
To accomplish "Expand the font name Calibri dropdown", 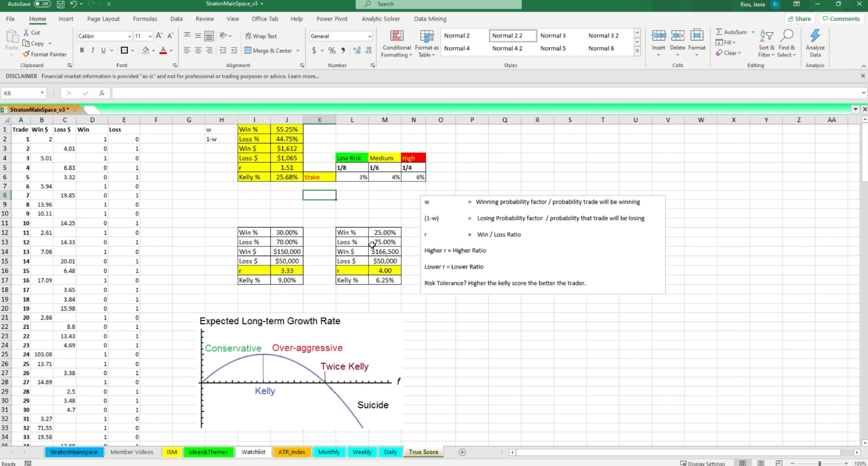I will 129,36.
